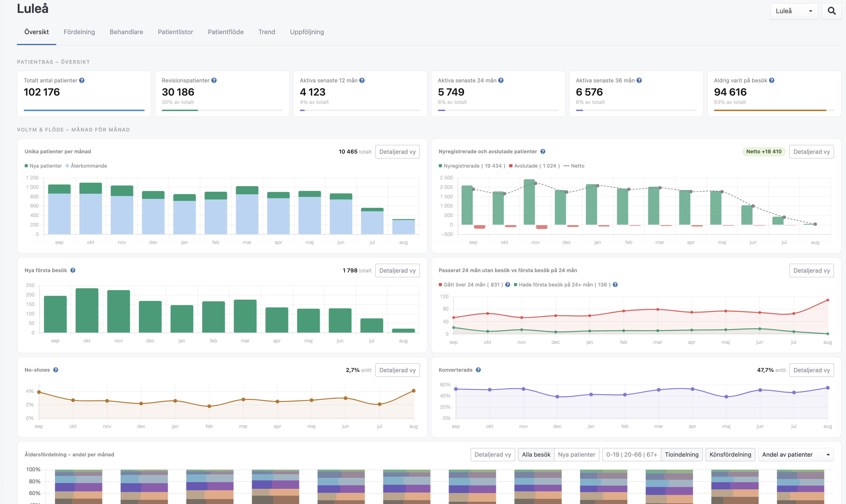This screenshot has height=504, width=846.
Task: Click the 6 576 active 36 months value
Action: click(x=589, y=92)
